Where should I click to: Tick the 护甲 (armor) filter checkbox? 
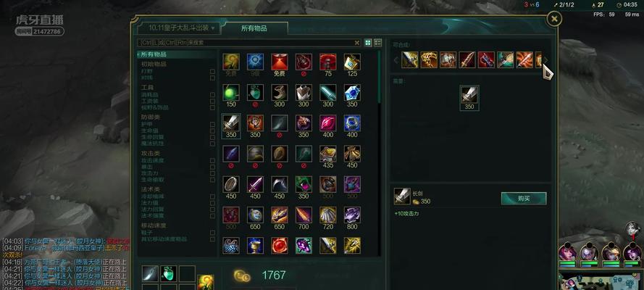pos(212,124)
